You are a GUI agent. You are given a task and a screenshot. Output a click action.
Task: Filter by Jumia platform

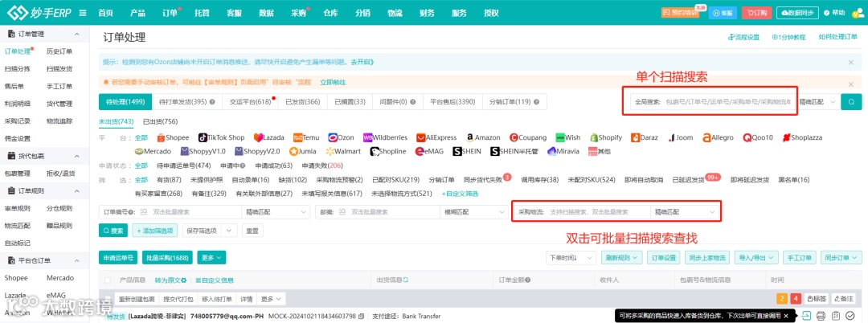[x=303, y=151]
